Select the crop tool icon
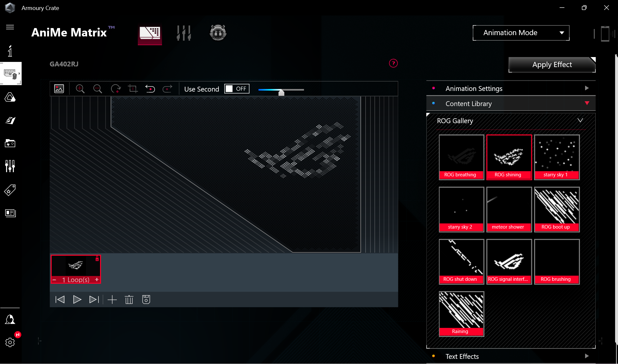The image size is (618, 364). click(133, 89)
